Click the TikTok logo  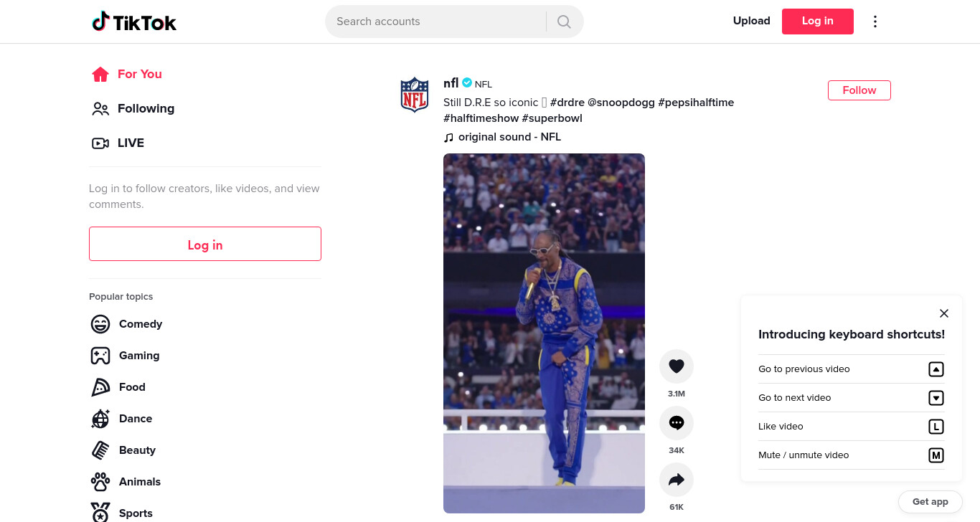134,22
